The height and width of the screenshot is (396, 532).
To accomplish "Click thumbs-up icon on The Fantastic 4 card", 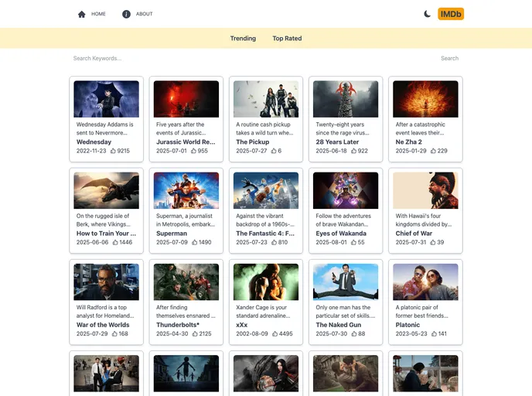I will click(x=275, y=242).
